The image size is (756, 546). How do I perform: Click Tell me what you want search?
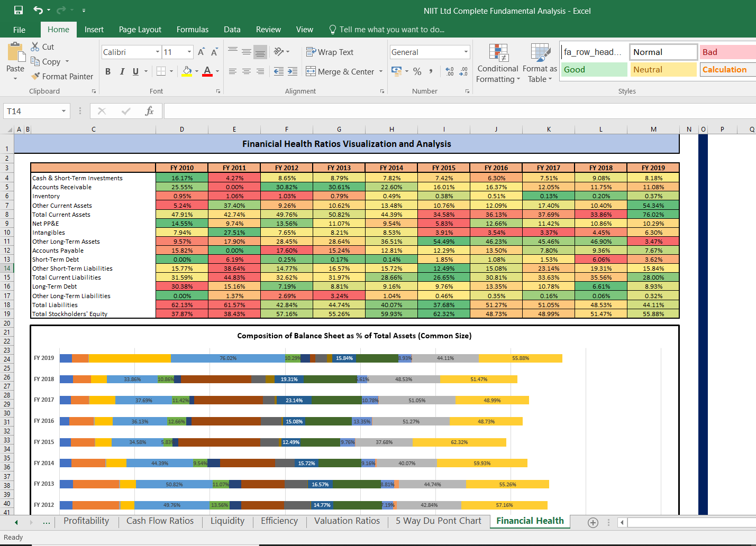pyautogui.click(x=387, y=30)
